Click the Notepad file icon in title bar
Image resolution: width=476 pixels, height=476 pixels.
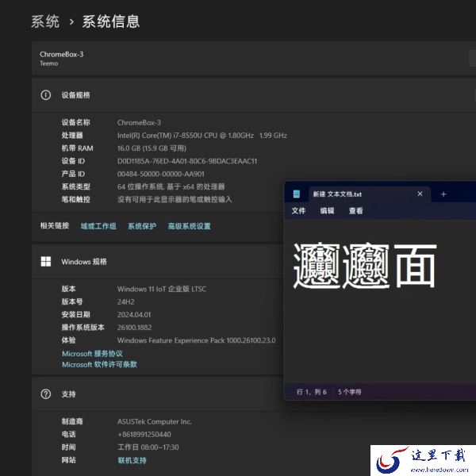pyautogui.click(x=297, y=194)
